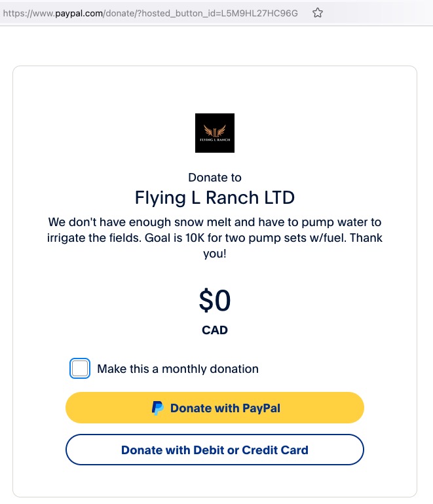This screenshot has width=433, height=504.
Task: Click the "Make this a monthly donation" label
Action: [x=178, y=369]
